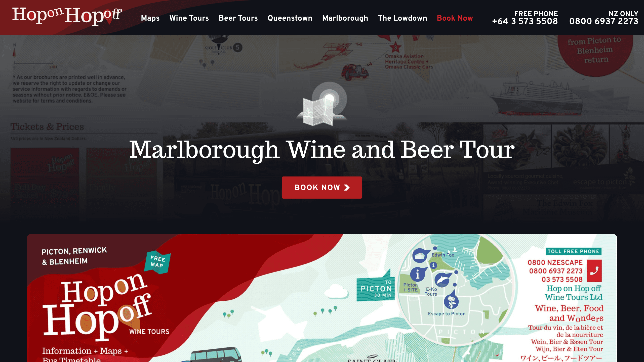
Task: Open the Wine Tours menu
Action: coord(189,18)
